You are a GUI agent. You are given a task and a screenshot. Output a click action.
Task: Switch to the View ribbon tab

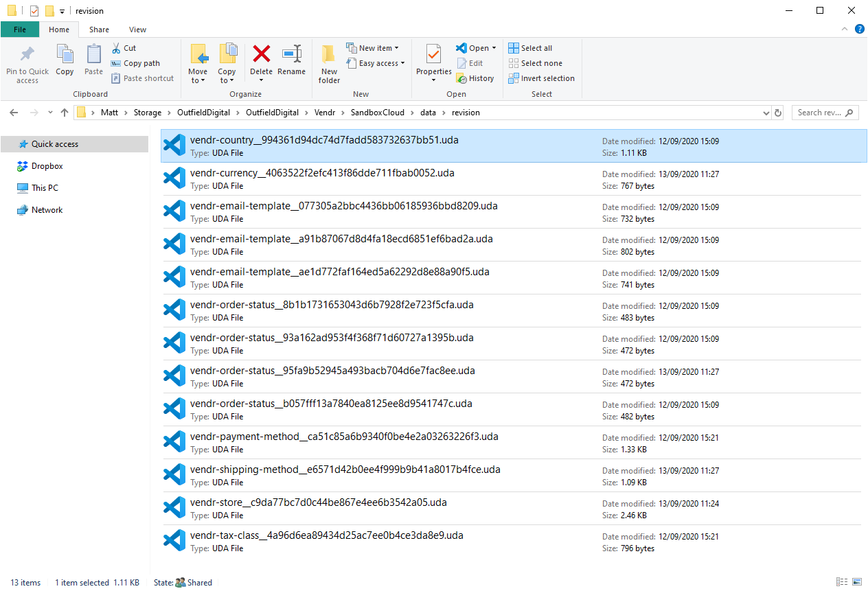pos(137,30)
